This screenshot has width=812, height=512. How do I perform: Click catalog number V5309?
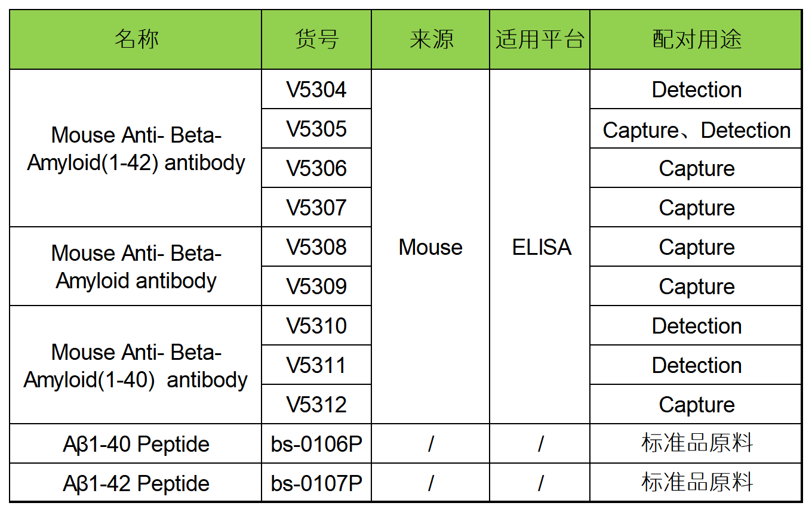[316, 286]
